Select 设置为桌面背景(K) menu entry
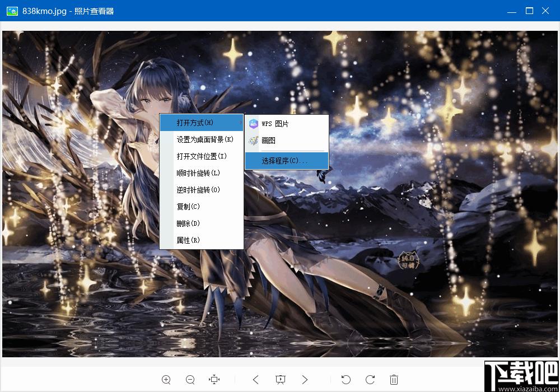Image resolution: width=560 pixels, height=392 pixels. pos(202,139)
